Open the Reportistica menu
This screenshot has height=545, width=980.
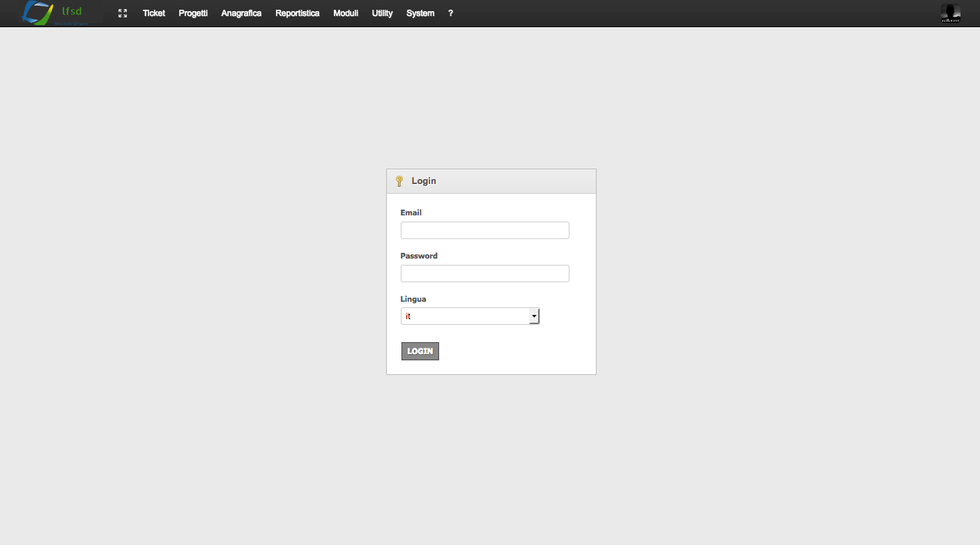[x=297, y=13]
